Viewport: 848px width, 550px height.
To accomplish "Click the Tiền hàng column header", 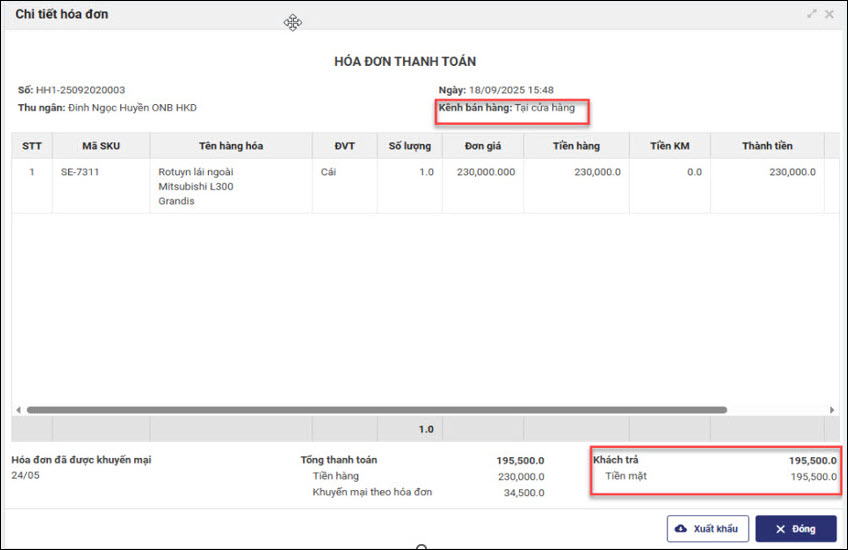I will point(575,146).
